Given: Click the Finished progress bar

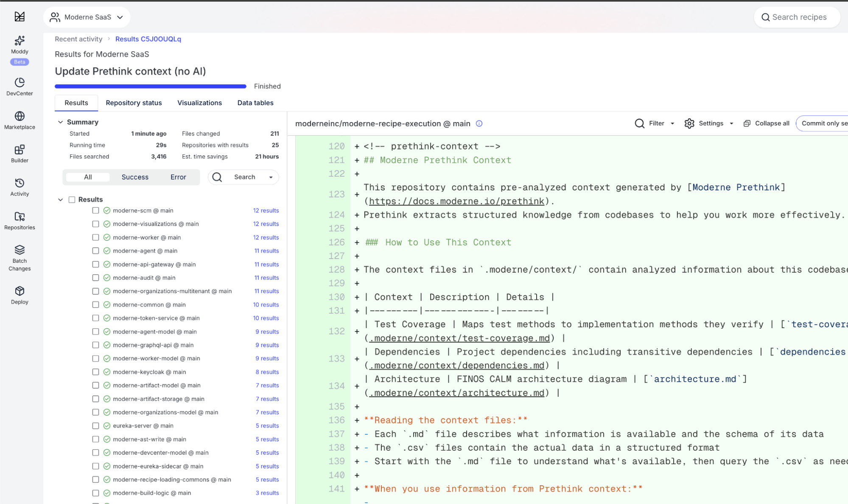Looking at the screenshot, I should (151, 86).
